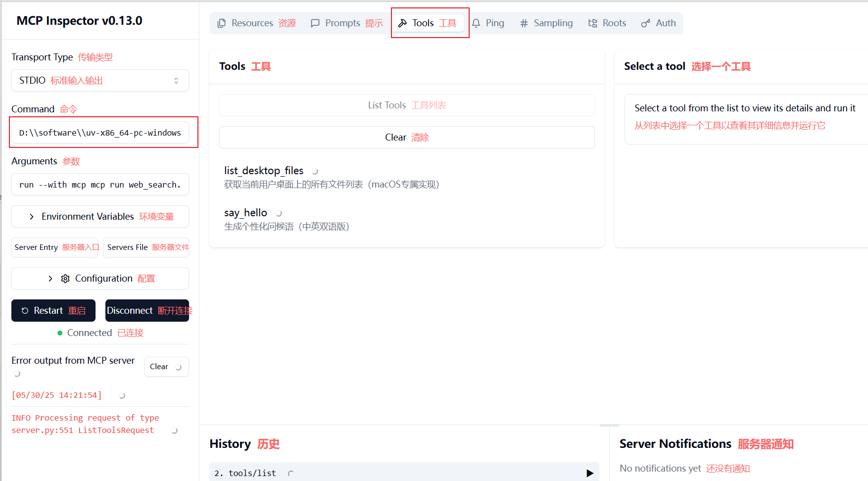Image resolution: width=868 pixels, height=481 pixels.
Task: Click the Resources document icon
Action: [x=222, y=23]
